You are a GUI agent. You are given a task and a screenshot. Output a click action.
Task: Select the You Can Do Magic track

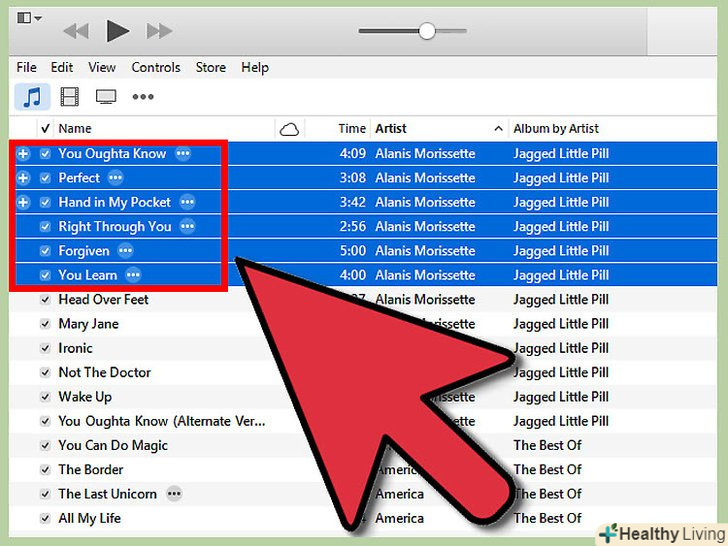tap(113, 446)
